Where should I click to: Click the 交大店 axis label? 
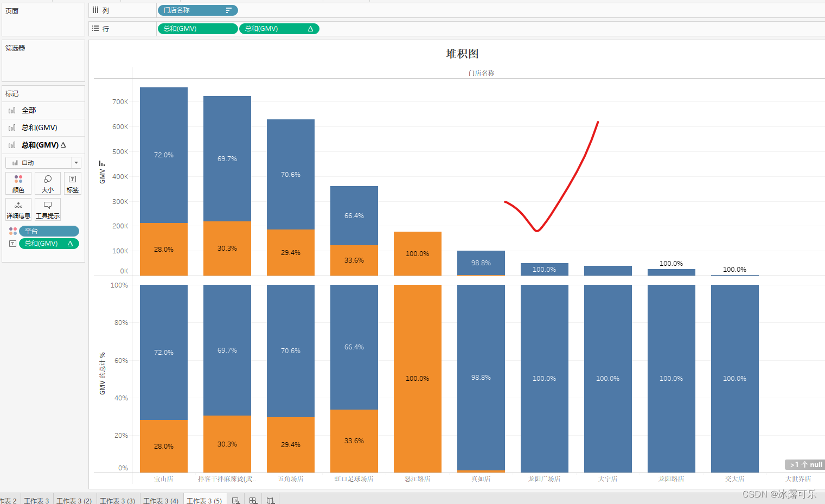(x=735, y=479)
